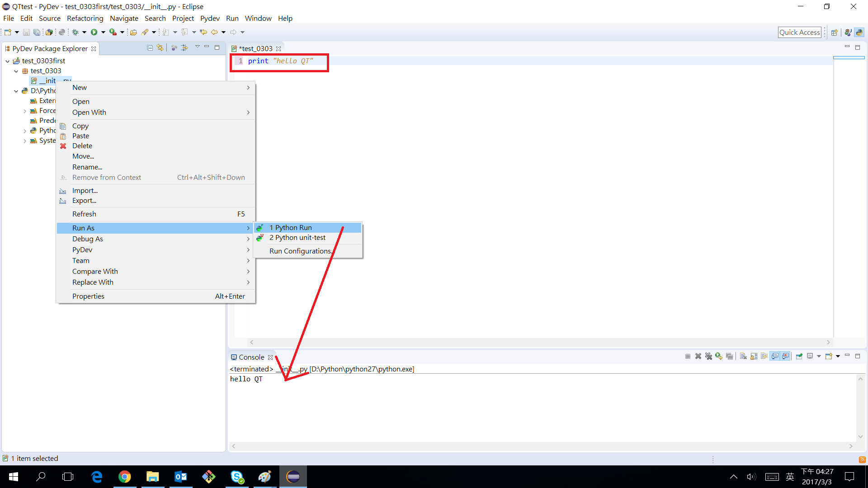
Task: Click the Last Edit Location icon
Action: coord(203,32)
